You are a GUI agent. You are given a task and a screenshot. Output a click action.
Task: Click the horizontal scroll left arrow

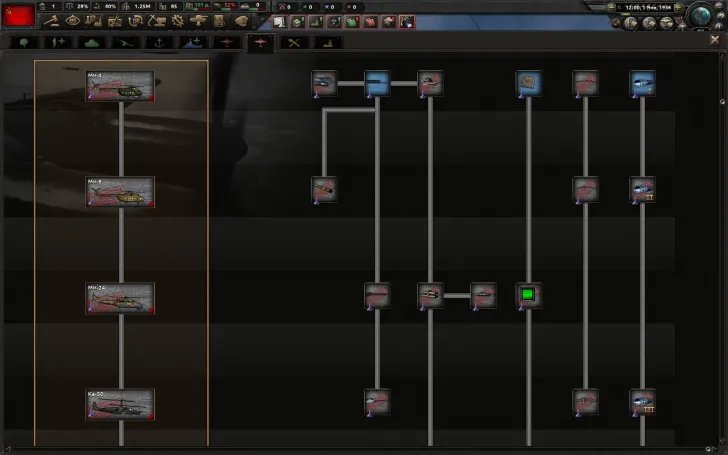point(7,449)
